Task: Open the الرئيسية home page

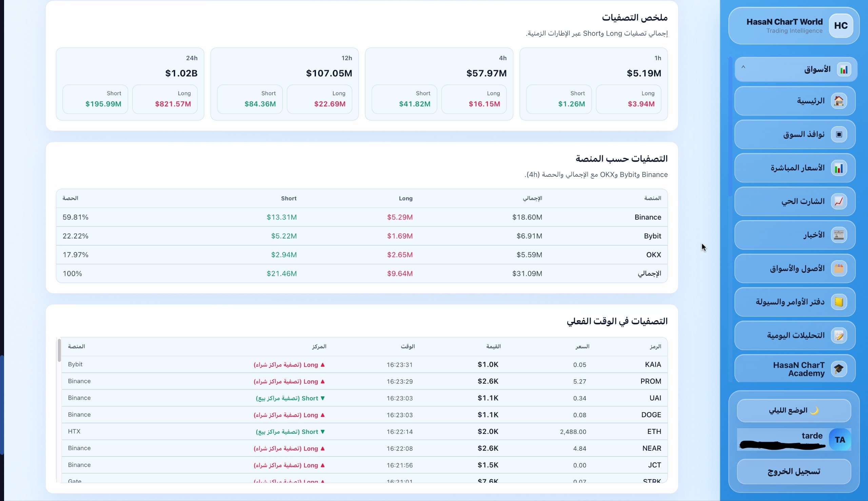Action: 795,101
